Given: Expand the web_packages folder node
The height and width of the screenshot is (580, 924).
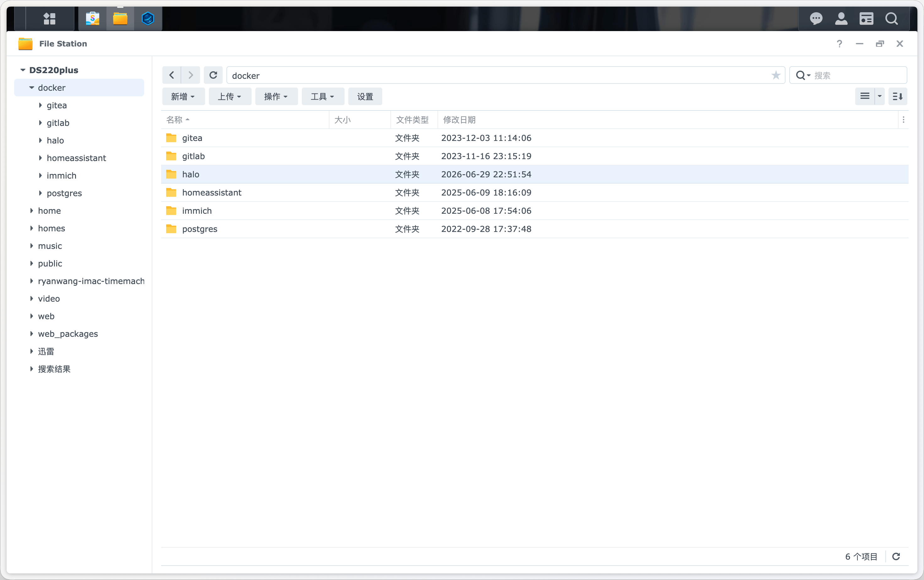Looking at the screenshot, I should click(31, 334).
